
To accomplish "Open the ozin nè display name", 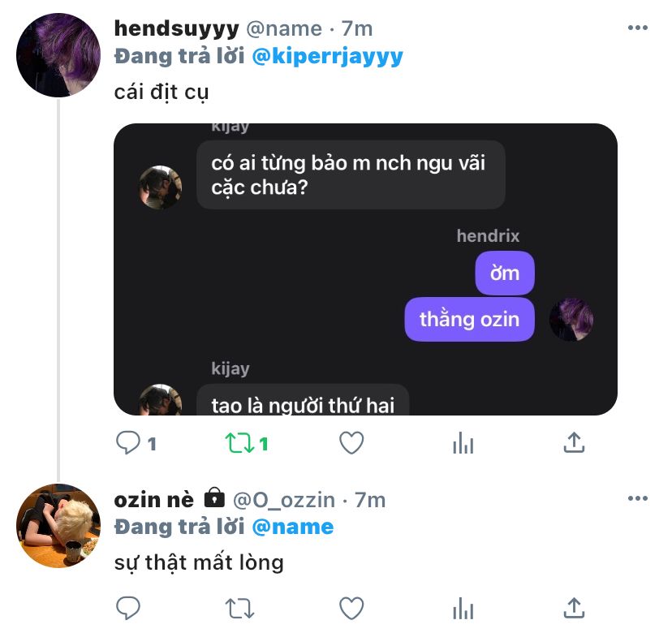I will point(154,498).
